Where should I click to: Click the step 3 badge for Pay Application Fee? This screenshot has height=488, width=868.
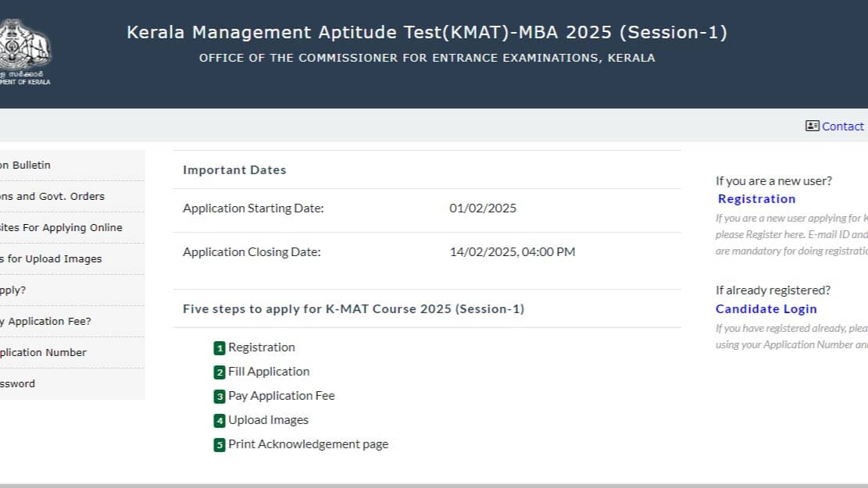coord(219,396)
